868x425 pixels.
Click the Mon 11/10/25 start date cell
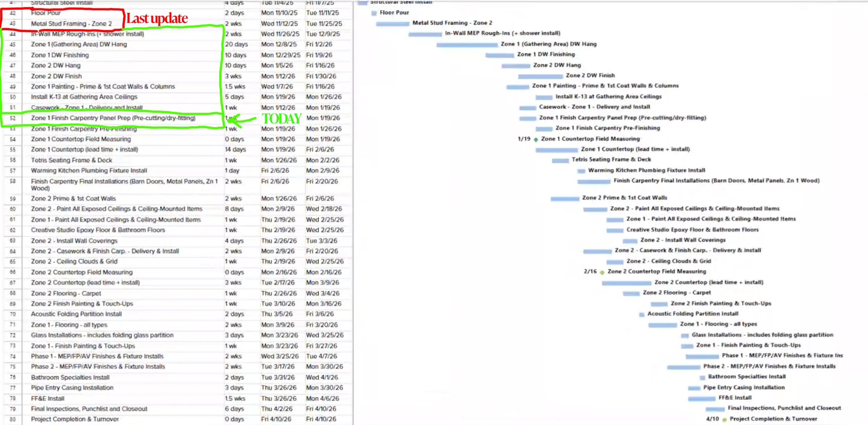(279, 13)
